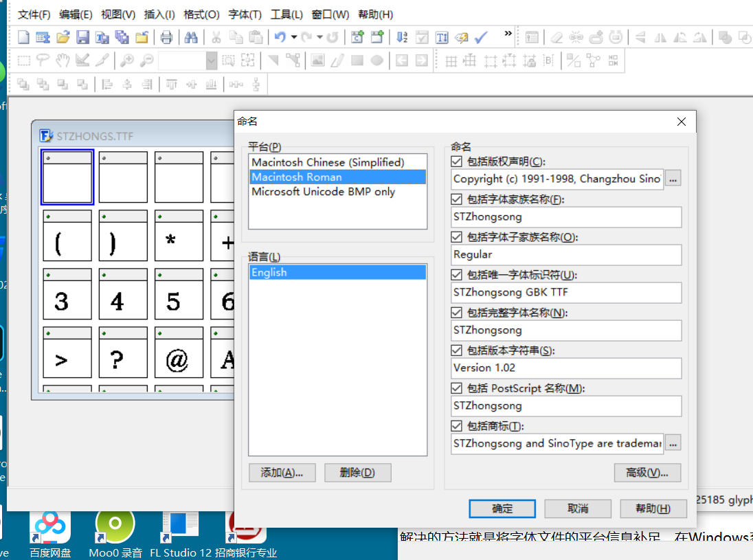Click the 删除(D) delete button
The width and height of the screenshot is (753, 560).
coord(357,473)
